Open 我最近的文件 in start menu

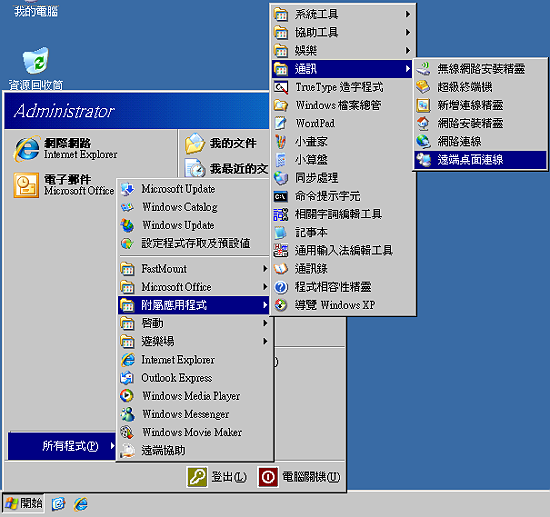227,169
